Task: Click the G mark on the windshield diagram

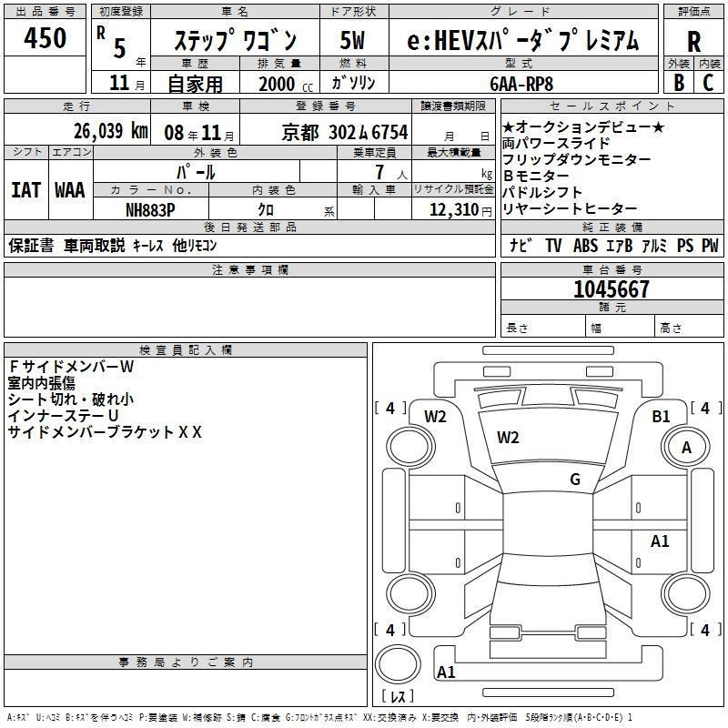Action: [x=575, y=480]
